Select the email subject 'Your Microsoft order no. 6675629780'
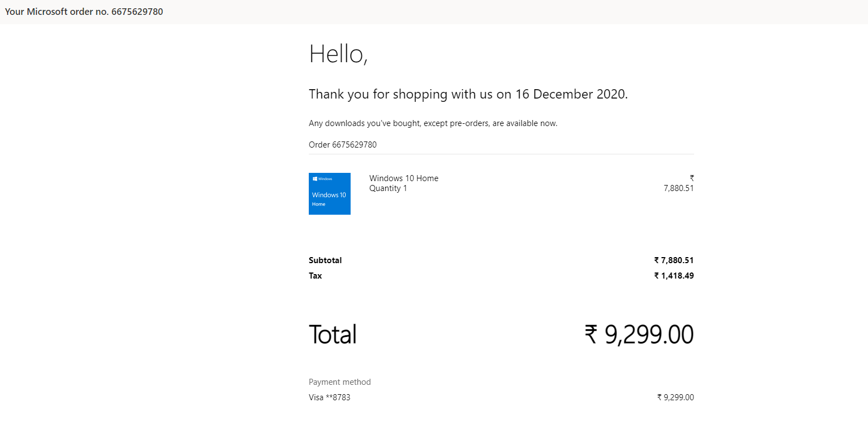Image resolution: width=868 pixels, height=425 pixels. click(x=84, y=12)
